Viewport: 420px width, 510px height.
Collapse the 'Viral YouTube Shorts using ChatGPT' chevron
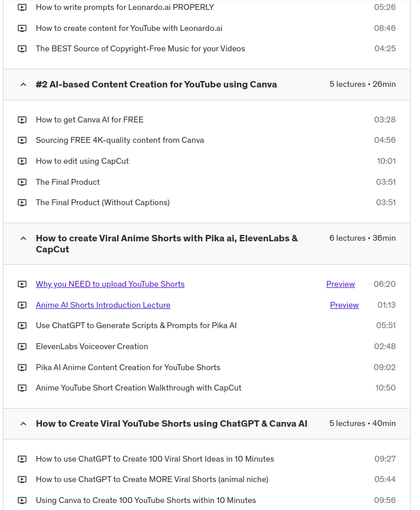[x=23, y=424]
